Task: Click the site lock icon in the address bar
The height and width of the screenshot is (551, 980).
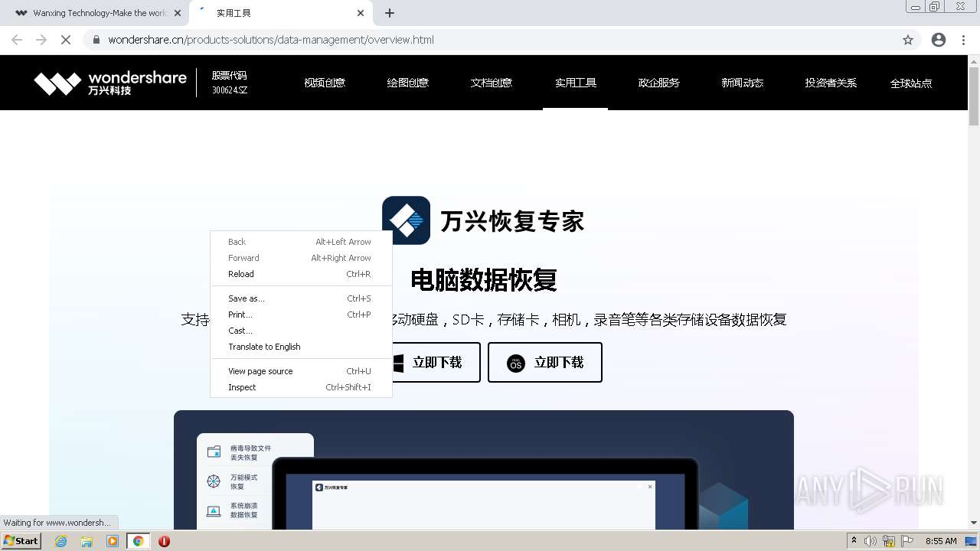Action: click(96, 40)
